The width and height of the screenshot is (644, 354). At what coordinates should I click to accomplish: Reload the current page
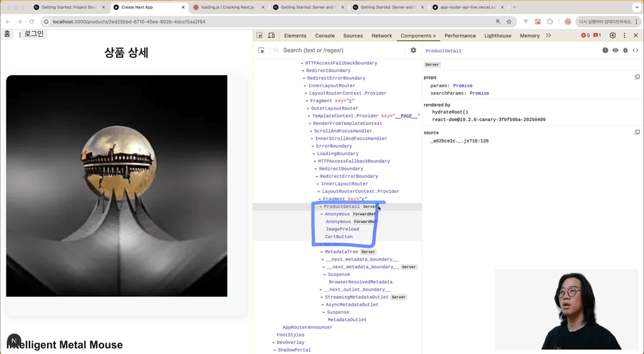(32, 21)
